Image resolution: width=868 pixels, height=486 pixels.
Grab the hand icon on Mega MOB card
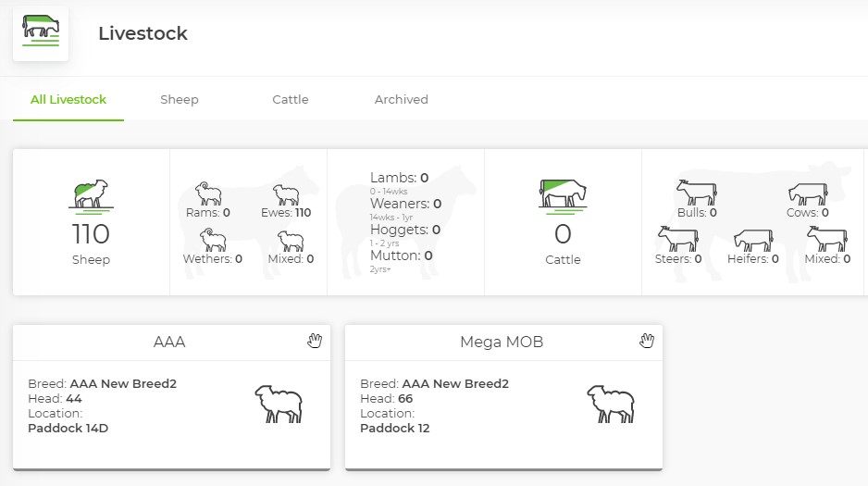[x=647, y=342]
